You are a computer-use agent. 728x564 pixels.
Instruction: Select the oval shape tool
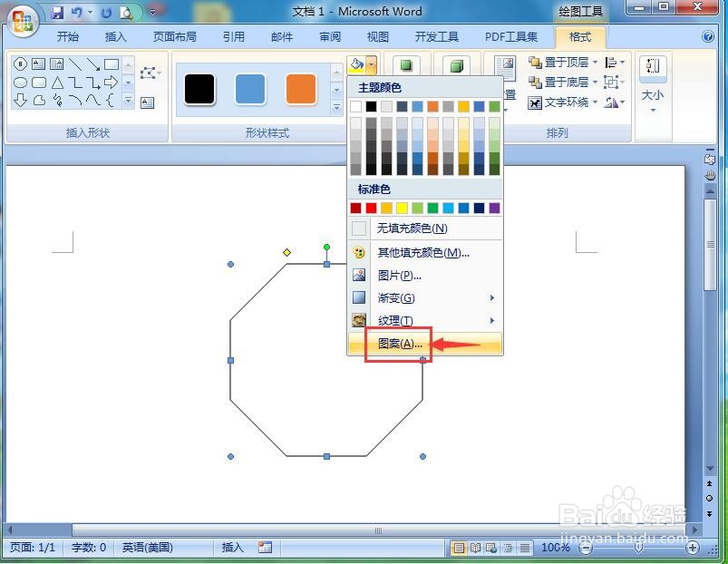[x=20, y=82]
